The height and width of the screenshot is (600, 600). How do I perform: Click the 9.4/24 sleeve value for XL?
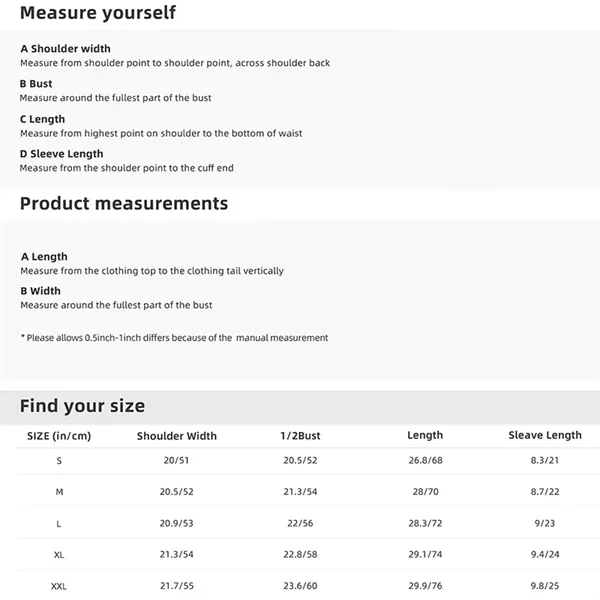click(545, 554)
